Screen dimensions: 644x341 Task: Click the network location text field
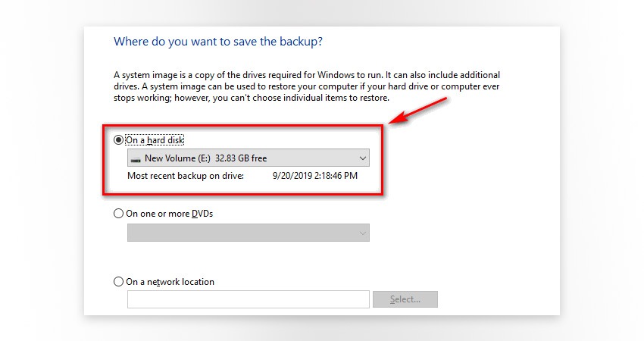248,299
